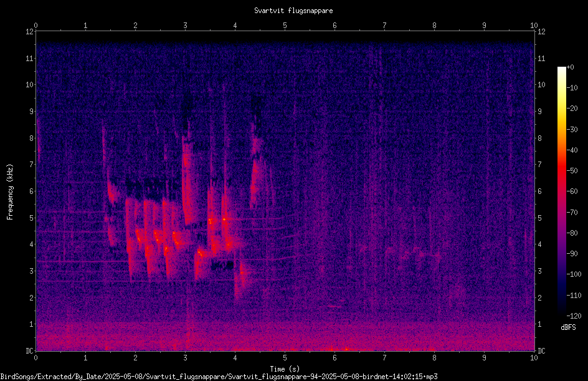The image size is (588, 381).
Task: Click the dBFS color scale bar
Action: (561, 191)
